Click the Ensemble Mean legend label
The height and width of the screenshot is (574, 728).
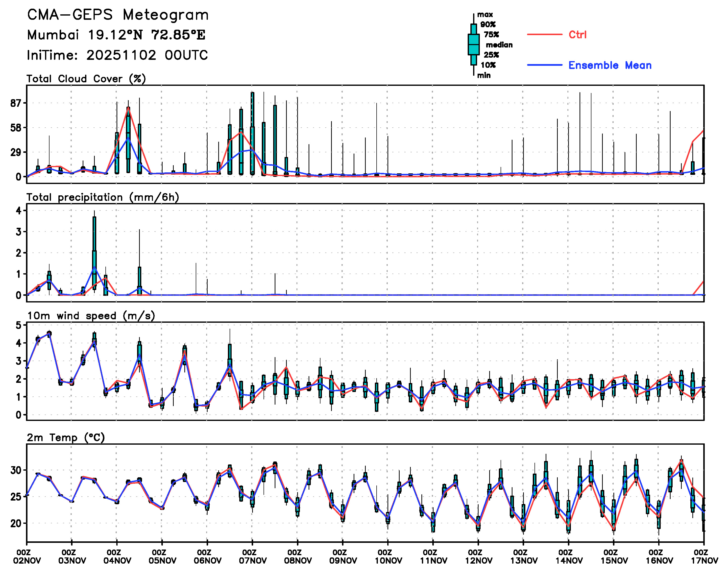pos(610,65)
